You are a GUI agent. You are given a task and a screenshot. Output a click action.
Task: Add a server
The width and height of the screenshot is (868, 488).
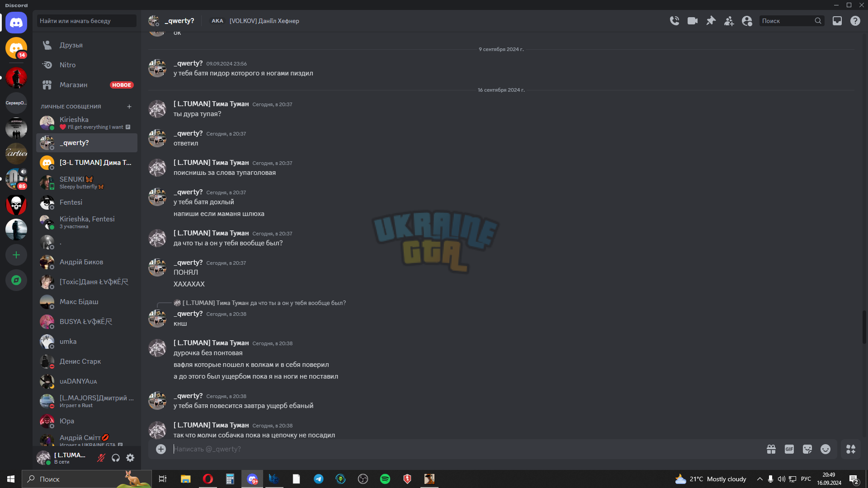click(x=16, y=255)
